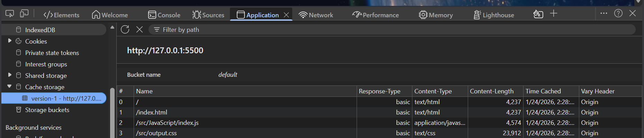This screenshot has height=138, width=644.
Task: Click the application/javas... content type cell
Action: click(x=440, y=122)
